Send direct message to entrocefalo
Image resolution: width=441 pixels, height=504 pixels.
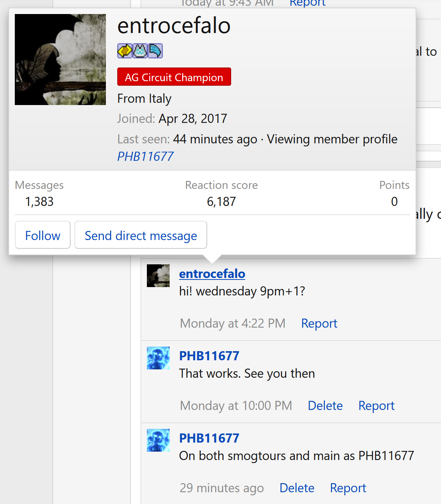(141, 235)
